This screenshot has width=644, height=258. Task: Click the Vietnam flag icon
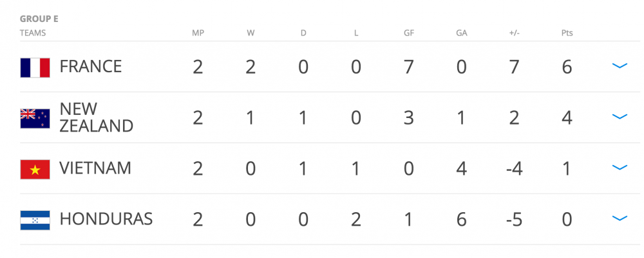click(x=35, y=168)
